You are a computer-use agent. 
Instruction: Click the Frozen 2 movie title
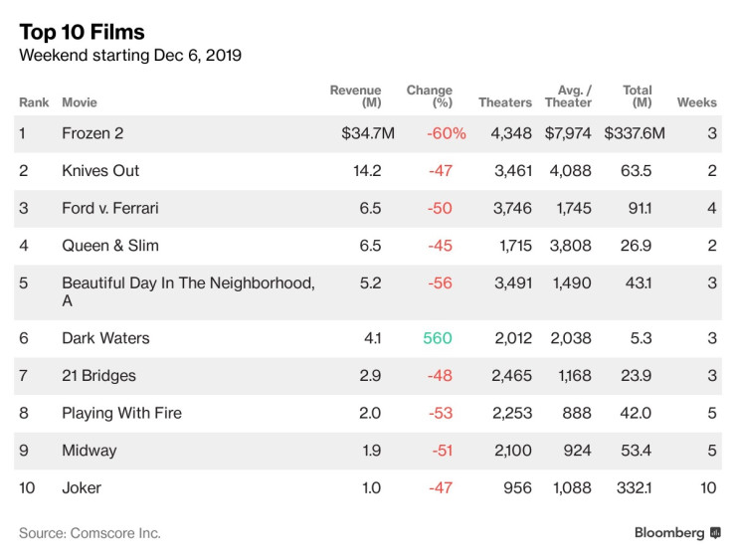pos(93,133)
